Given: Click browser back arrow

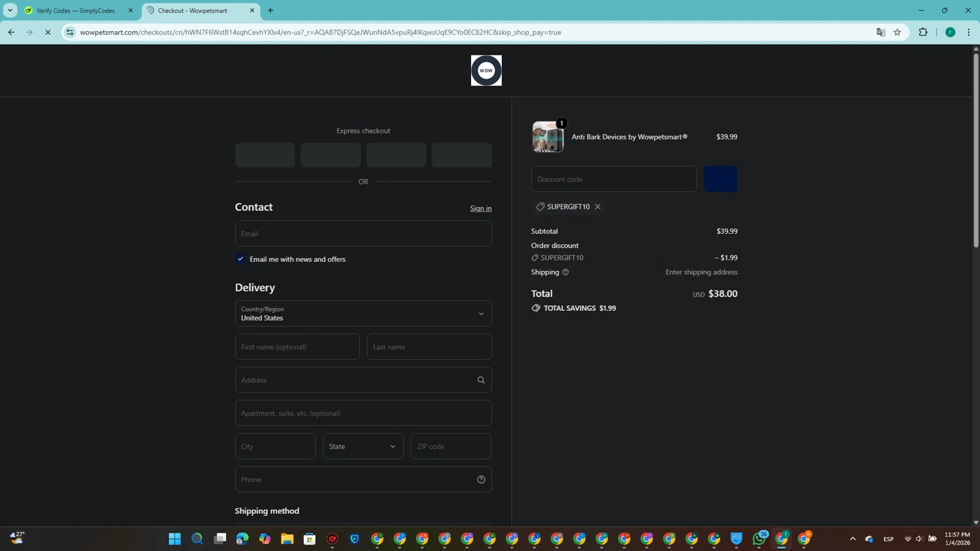Looking at the screenshot, I should [x=11, y=32].
